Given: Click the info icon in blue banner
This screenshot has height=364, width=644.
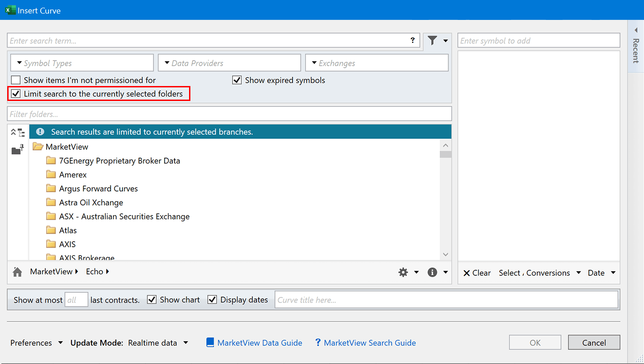Looking at the screenshot, I should 40,132.
